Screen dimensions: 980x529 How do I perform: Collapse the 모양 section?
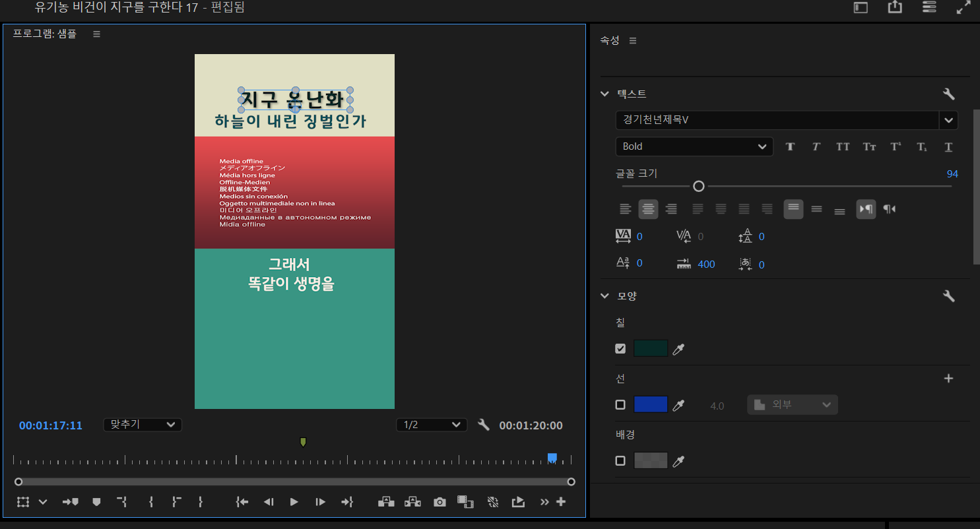point(604,296)
